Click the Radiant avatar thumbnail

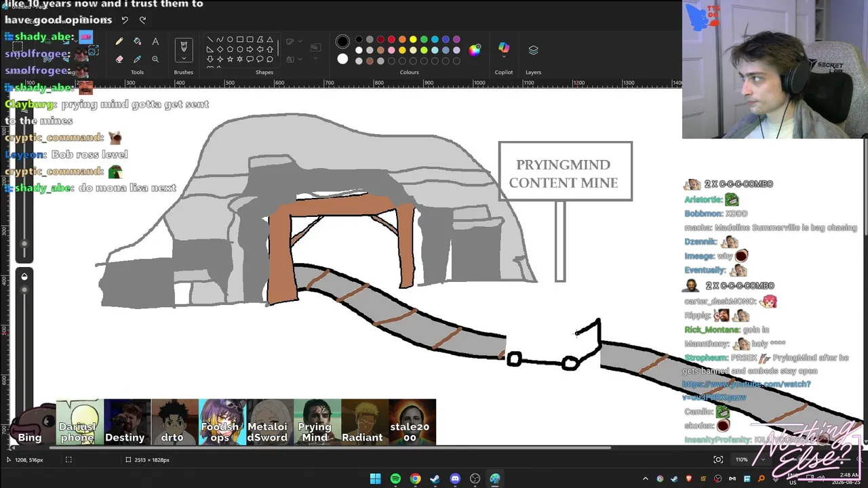[363, 422]
